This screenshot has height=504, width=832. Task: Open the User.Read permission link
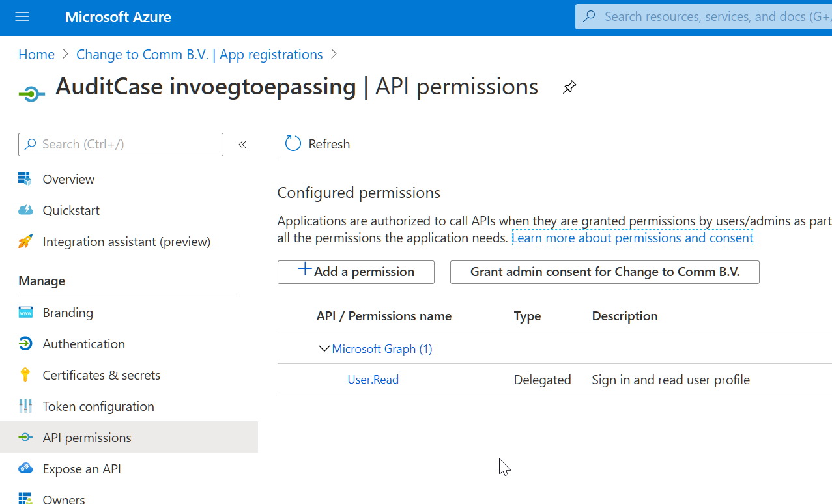coord(373,380)
